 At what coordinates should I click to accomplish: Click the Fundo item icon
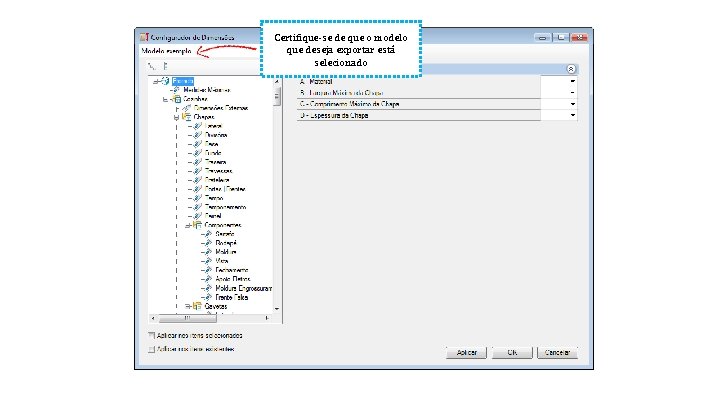pyautogui.click(x=198, y=153)
